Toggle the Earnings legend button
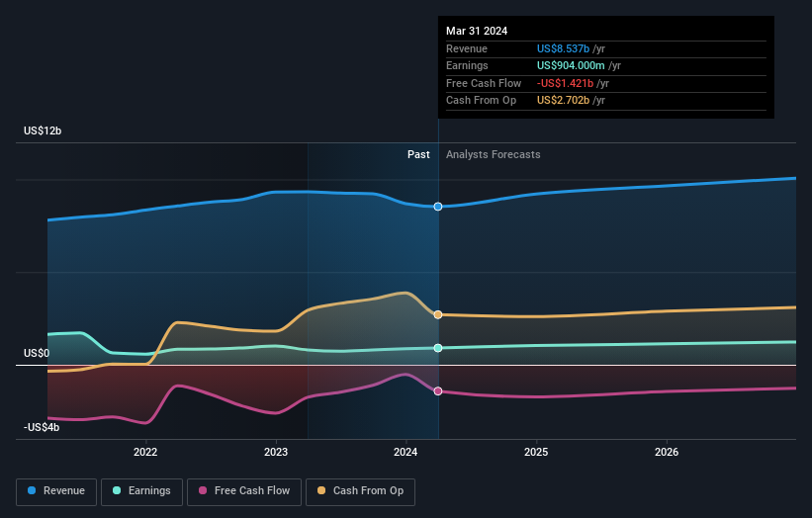This screenshot has width=812, height=518. [141, 491]
